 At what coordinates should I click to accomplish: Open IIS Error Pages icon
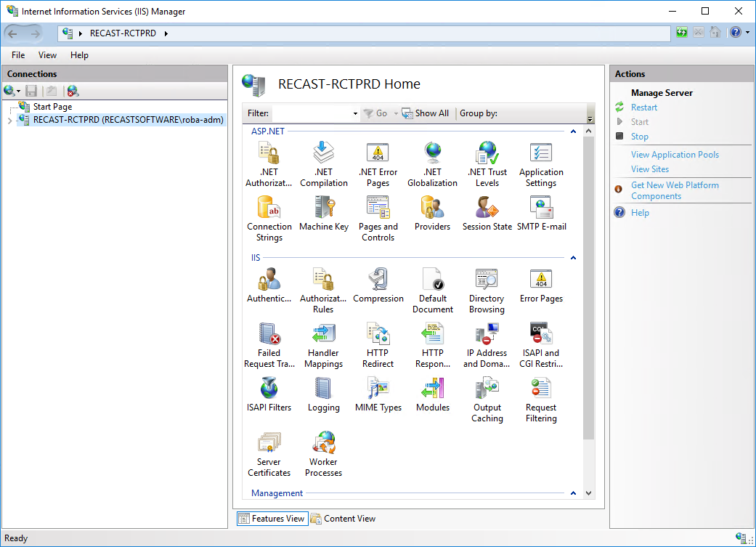[x=541, y=285]
